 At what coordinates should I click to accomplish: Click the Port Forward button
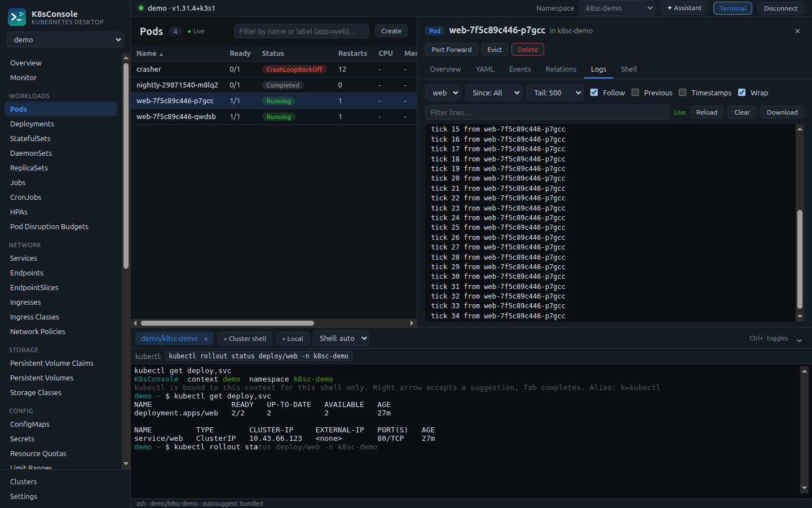[x=452, y=50]
